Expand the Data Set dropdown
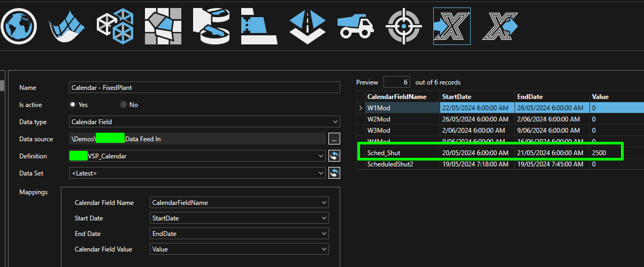The width and height of the screenshot is (644, 267). [x=197, y=173]
